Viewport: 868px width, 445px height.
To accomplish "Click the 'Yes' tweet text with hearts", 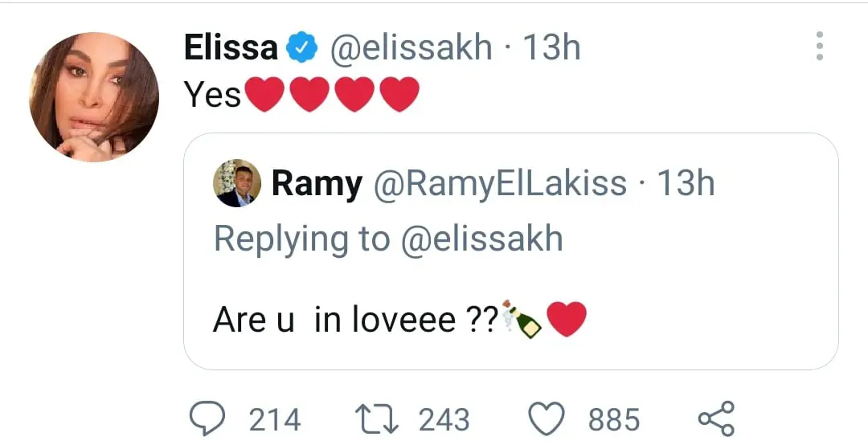I will [301, 94].
